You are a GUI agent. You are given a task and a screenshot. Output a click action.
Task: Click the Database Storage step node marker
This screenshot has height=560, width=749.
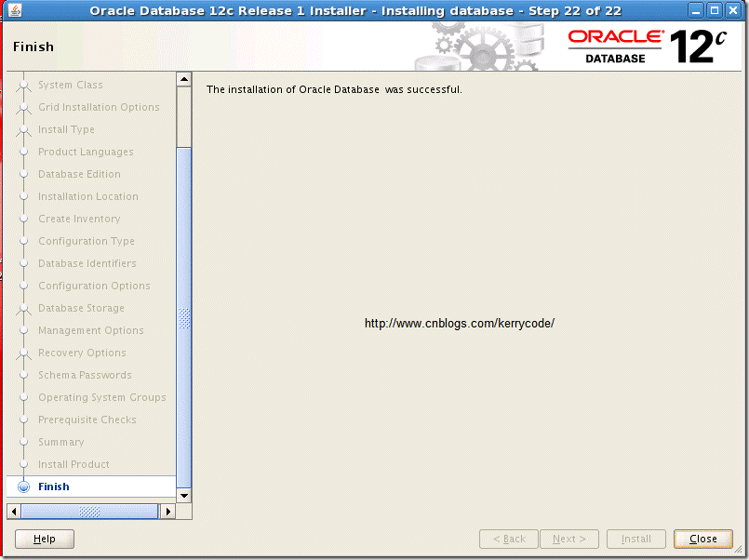(x=23, y=309)
